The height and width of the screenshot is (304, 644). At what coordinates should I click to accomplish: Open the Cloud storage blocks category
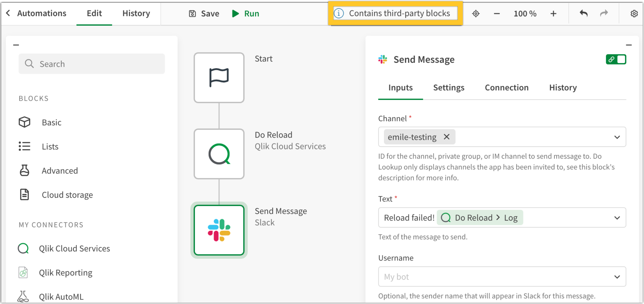67,195
